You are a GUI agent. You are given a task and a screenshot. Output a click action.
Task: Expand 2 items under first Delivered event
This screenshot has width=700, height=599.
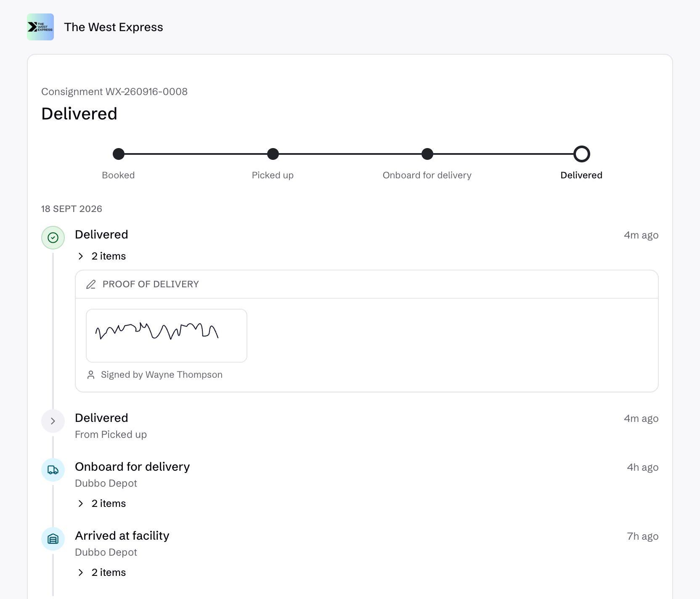point(102,256)
